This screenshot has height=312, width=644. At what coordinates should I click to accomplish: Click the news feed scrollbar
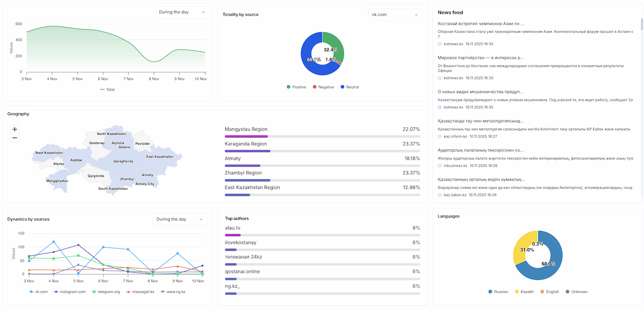[641, 24]
